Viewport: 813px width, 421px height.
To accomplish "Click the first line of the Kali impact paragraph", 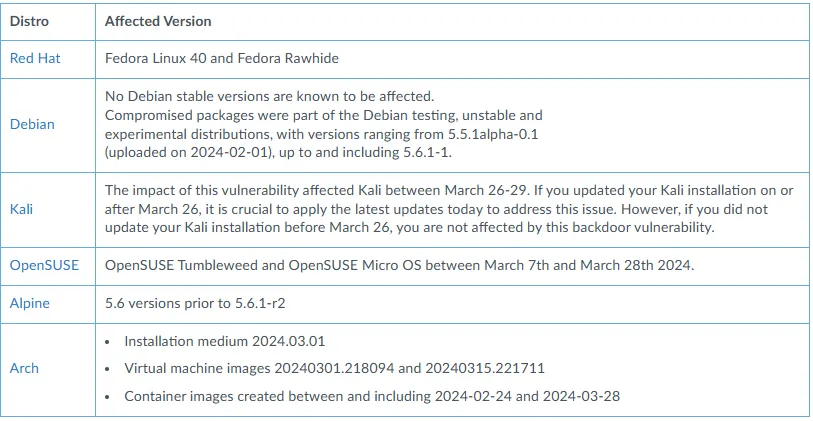I will point(449,190).
